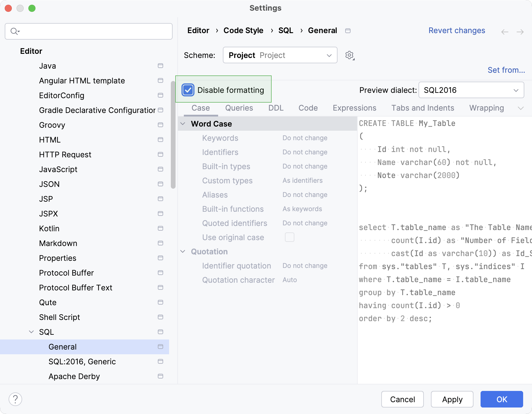Open the Preview dialect dropdown
This screenshot has width=532, height=414.
(471, 90)
